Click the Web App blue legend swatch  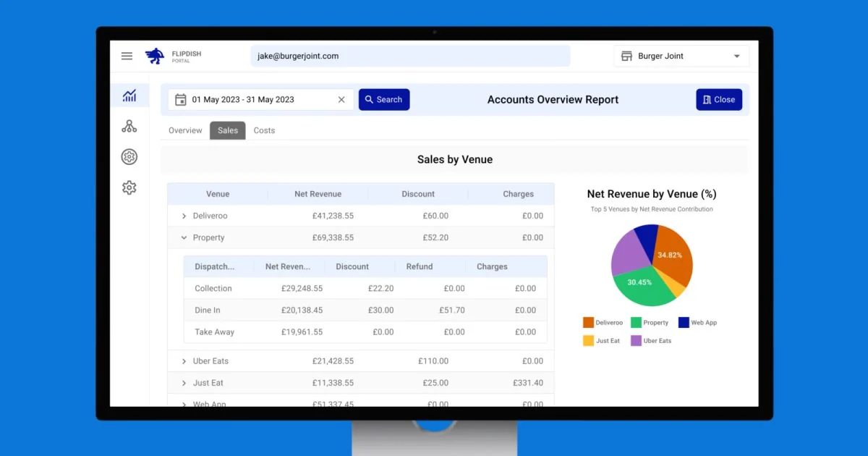[x=684, y=323]
